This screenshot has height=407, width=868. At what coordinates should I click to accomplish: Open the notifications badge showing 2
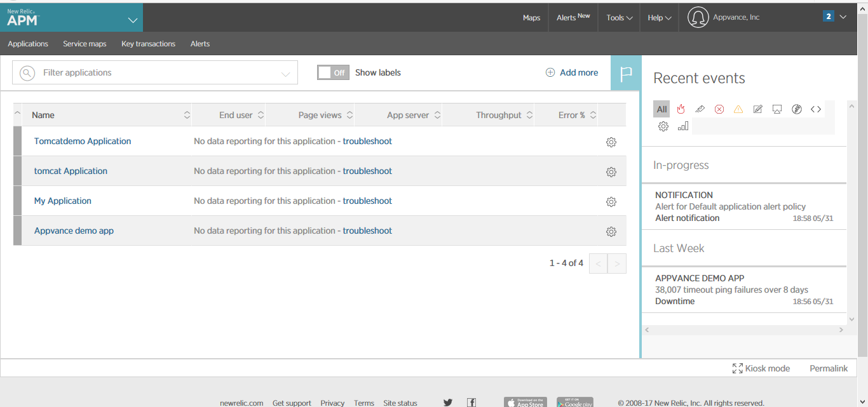coord(829,17)
